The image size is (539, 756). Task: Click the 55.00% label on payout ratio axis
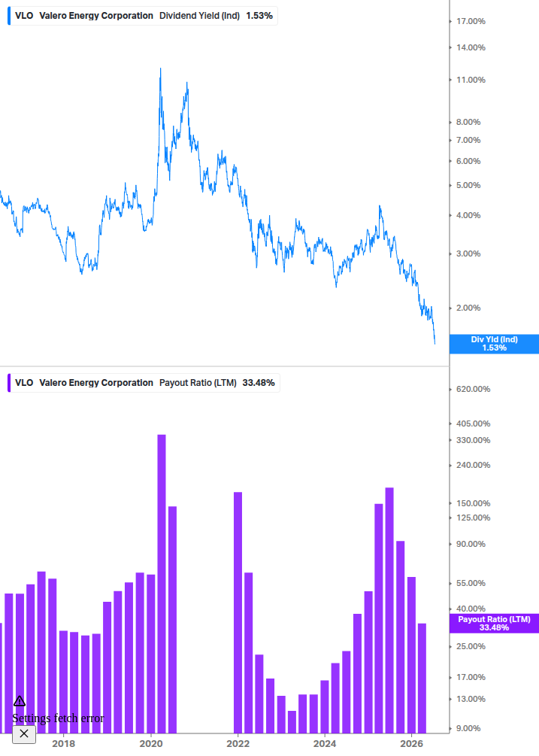[x=471, y=584]
